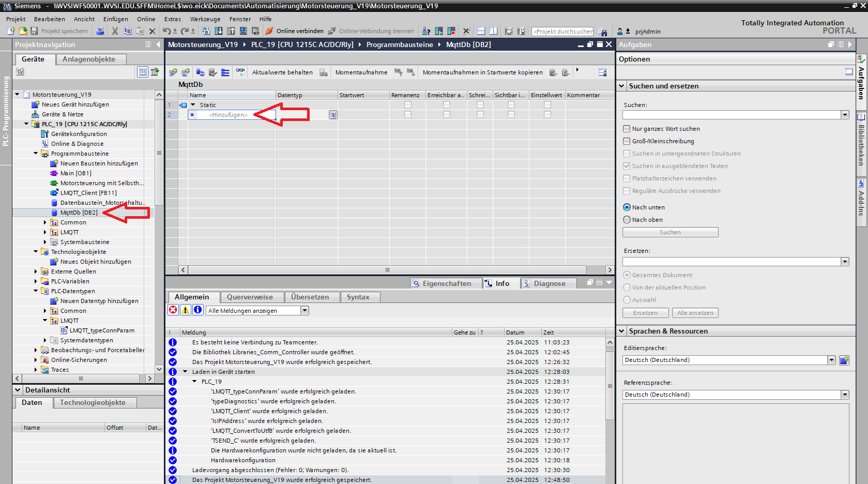Toggle Sichtbar checkbox in Static row

511,105
